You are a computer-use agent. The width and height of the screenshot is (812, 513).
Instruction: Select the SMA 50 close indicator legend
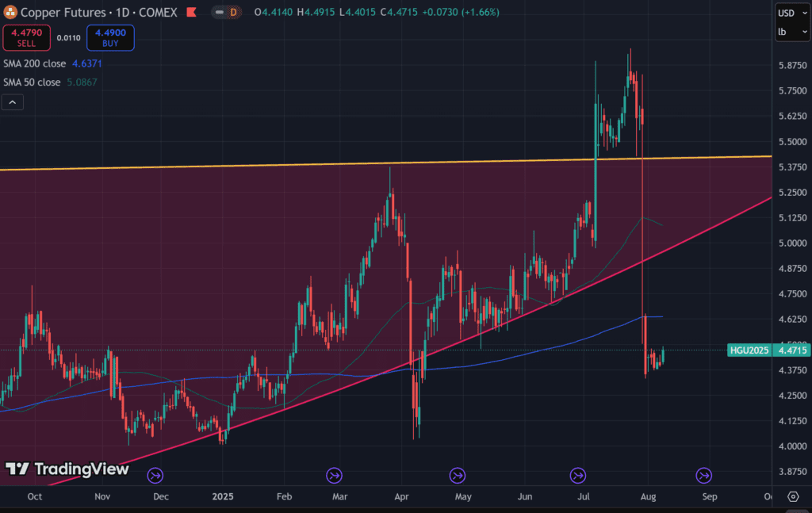[x=30, y=82]
